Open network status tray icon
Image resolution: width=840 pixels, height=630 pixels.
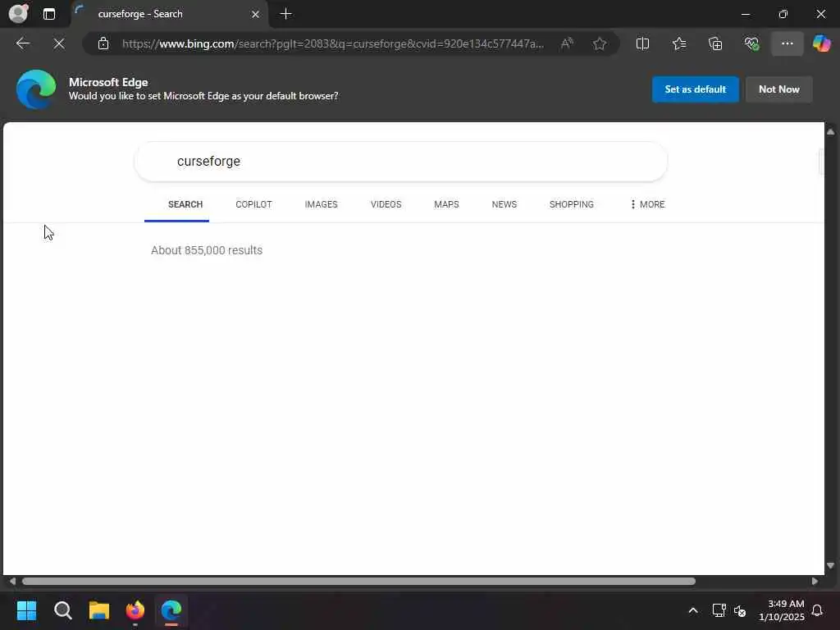tap(719, 610)
